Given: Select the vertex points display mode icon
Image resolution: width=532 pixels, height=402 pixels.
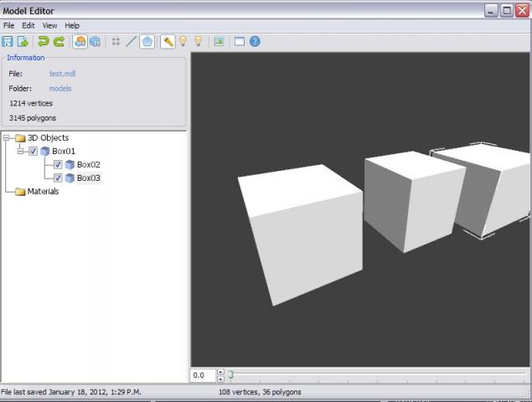Looking at the screenshot, I should coord(116,41).
